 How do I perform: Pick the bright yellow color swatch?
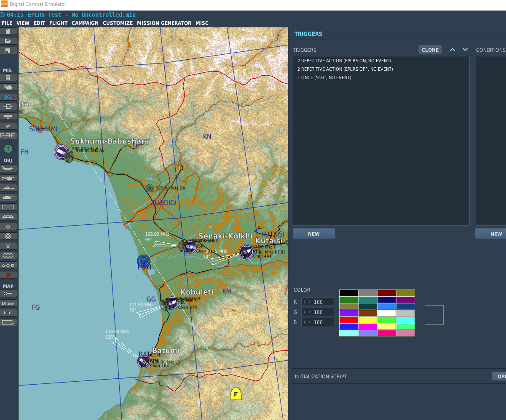(367, 320)
